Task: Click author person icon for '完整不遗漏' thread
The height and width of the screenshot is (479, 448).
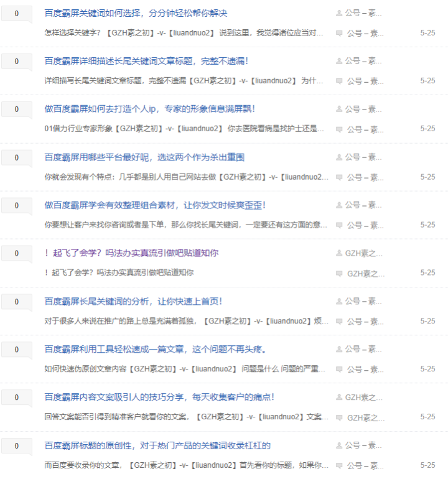Action: tap(339, 61)
